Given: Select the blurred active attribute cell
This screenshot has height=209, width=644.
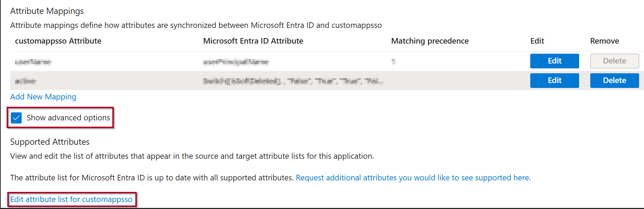Looking at the screenshot, I should point(25,81).
